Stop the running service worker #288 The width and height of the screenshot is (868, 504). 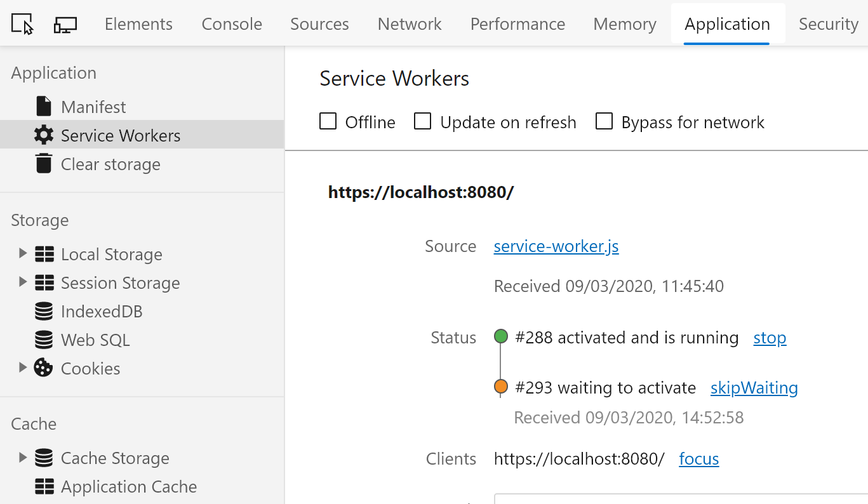click(x=769, y=338)
